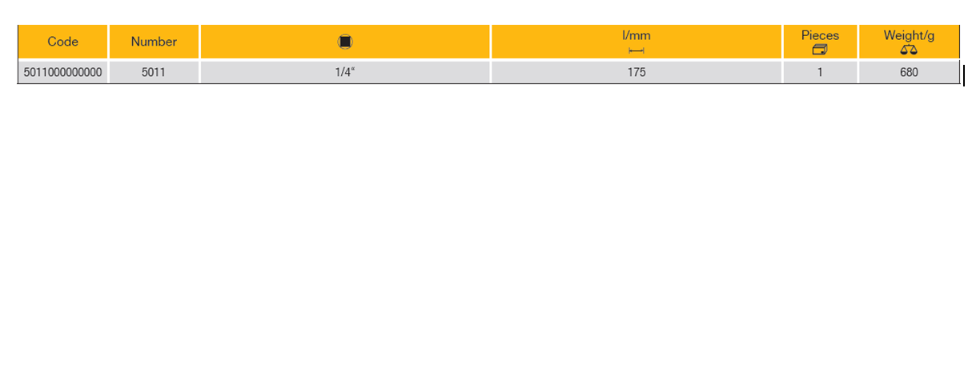The image size is (980, 373).
Task: Select the Code column header
Action: 63,42
